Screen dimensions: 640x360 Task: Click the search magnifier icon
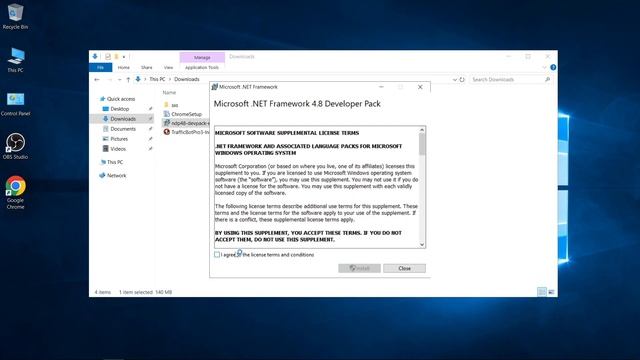[x=547, y=80]
